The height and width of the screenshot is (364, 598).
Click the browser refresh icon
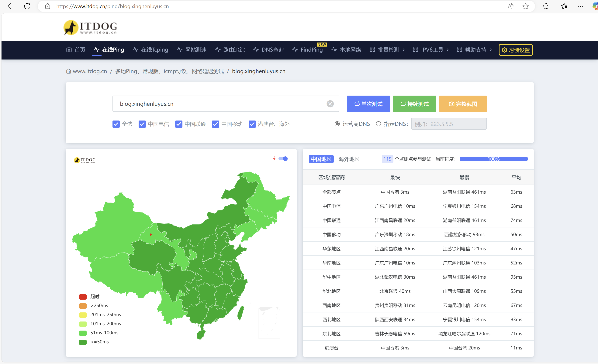point(27,6)
